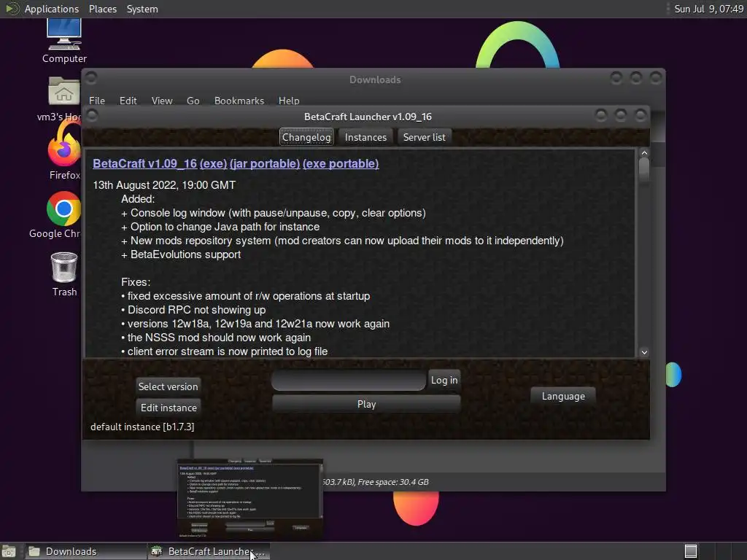Focus the username input field
This screenshot has width=747, height=560.
pos(348,380)
